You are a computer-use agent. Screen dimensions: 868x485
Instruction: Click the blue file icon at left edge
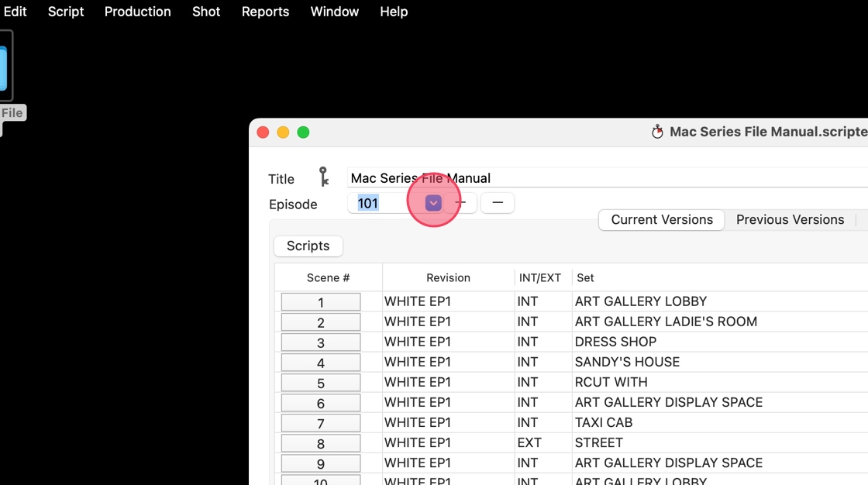pyautogui.click(x=3, y=69)
